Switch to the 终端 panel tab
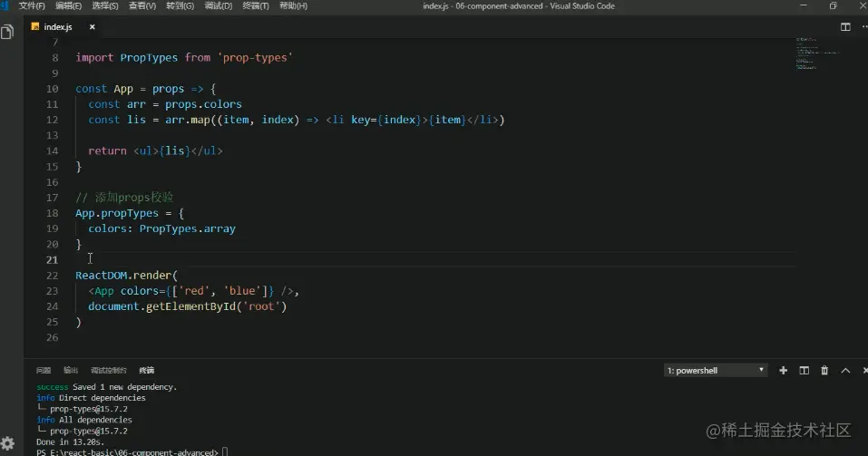The width and height of the screenshot is (868, 456). [147, 370]
